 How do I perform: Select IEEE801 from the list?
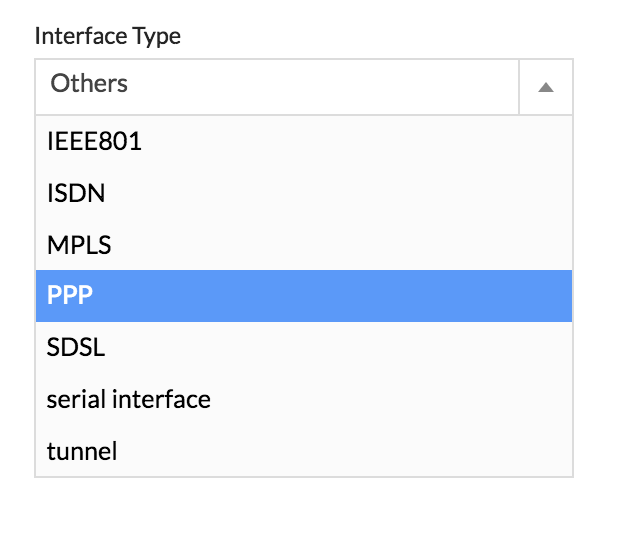click(94, 142)
